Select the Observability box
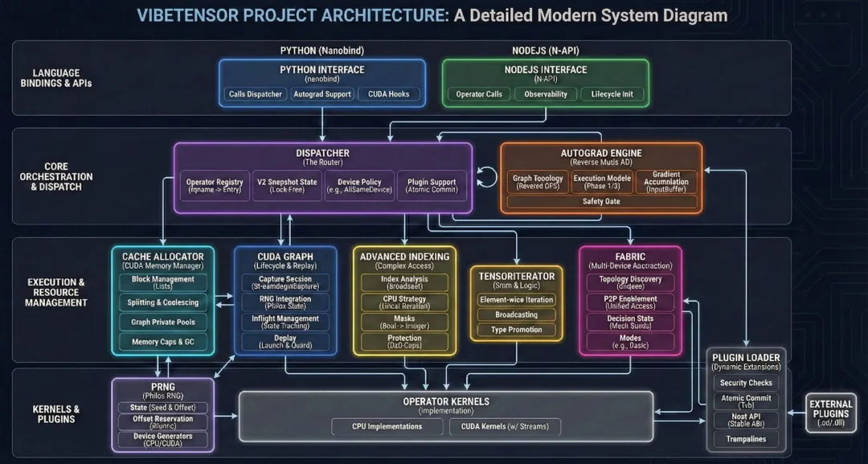868x464 pixels. (546, 94)
